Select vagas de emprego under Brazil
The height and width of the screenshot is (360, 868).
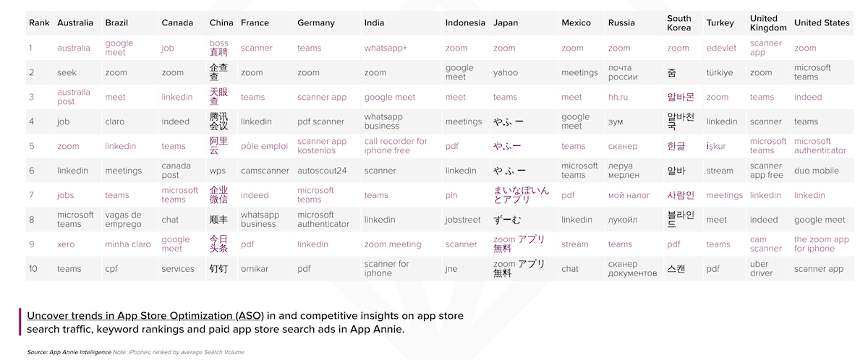[123, 220]
